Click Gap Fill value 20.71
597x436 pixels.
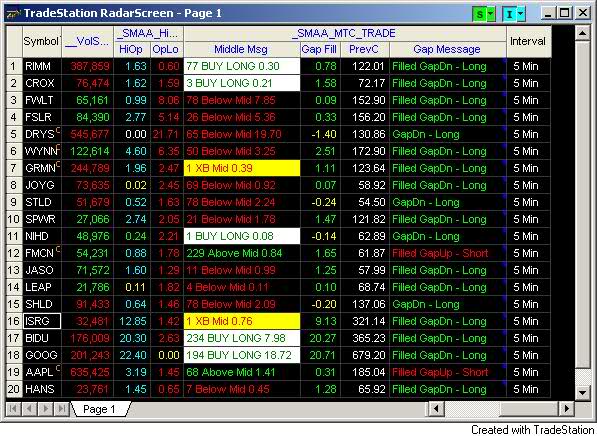pos(320,355)
